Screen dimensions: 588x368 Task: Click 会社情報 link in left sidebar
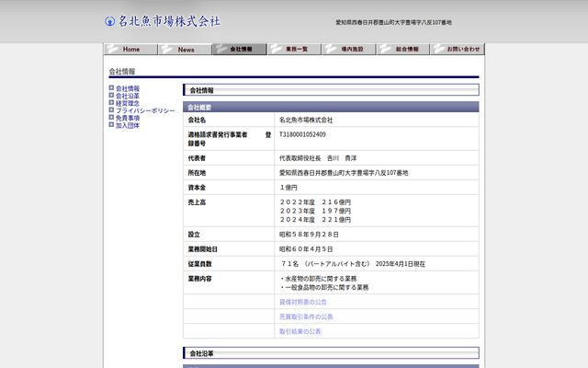coord(128,88)
